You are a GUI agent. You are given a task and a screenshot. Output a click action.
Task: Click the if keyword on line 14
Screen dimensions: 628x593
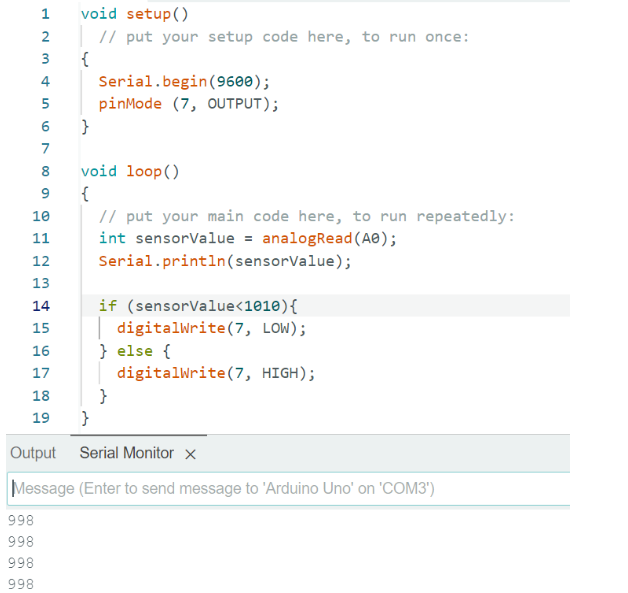pyautogui.click(x=108, y=306)
